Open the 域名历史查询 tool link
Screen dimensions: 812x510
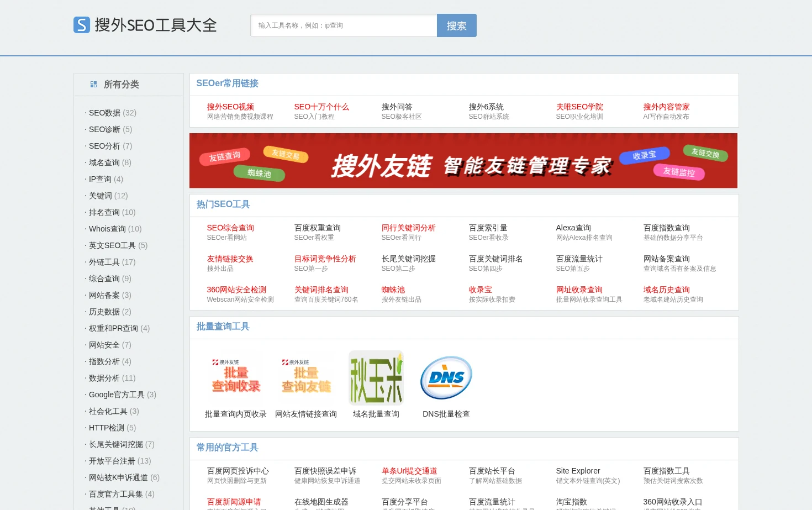point(667,290)
